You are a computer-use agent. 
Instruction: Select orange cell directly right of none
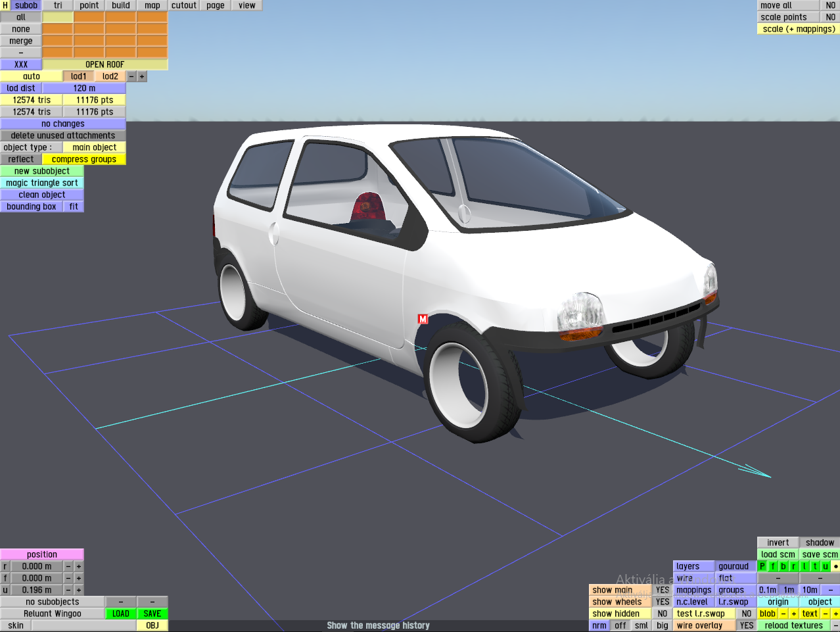tap(58, 29)
